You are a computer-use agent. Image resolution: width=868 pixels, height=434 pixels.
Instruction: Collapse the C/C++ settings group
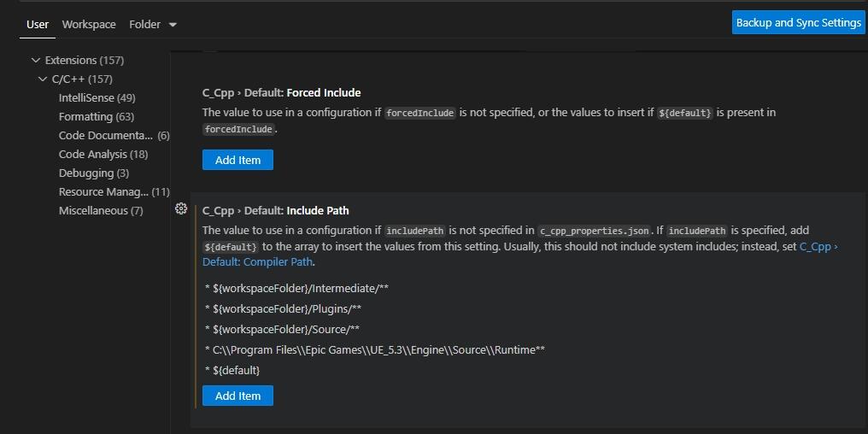[43, 79]
